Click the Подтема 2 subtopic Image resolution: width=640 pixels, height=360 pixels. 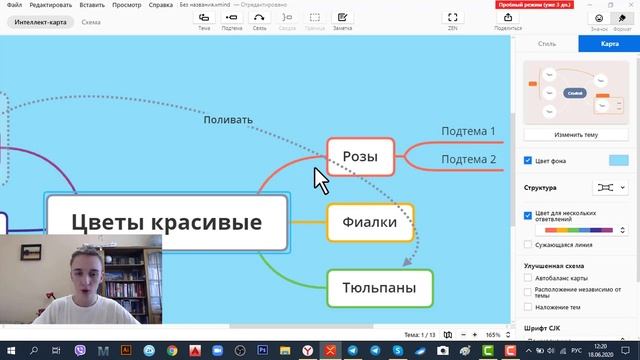click(469, 159)
